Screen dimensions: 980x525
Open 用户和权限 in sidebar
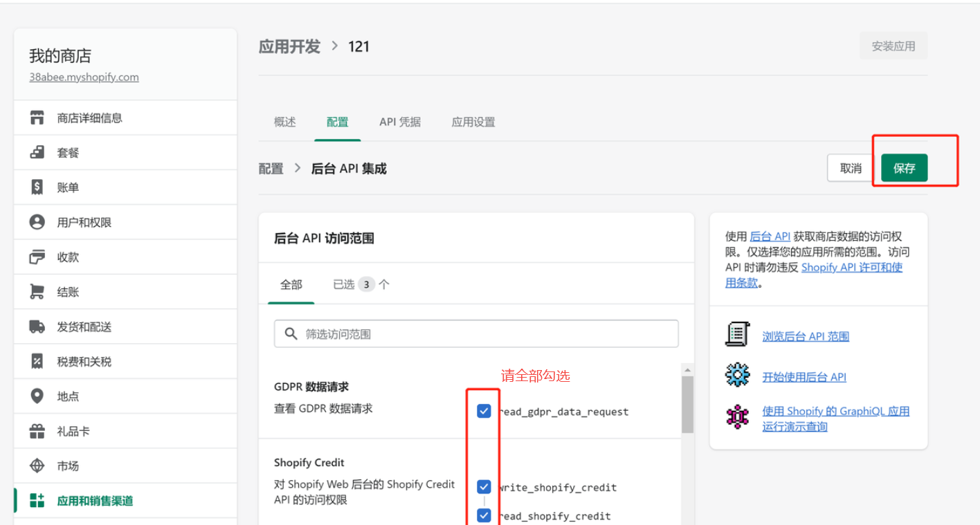(x=125, y=222)
